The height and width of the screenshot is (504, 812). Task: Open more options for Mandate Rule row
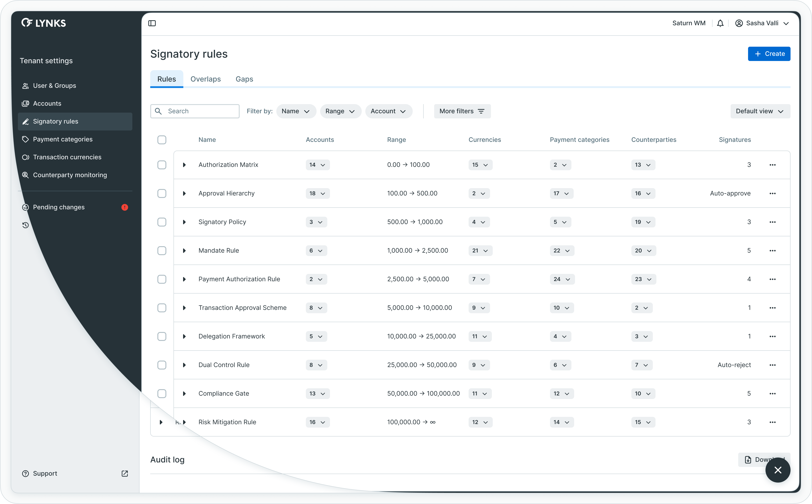tap(773, 251)
